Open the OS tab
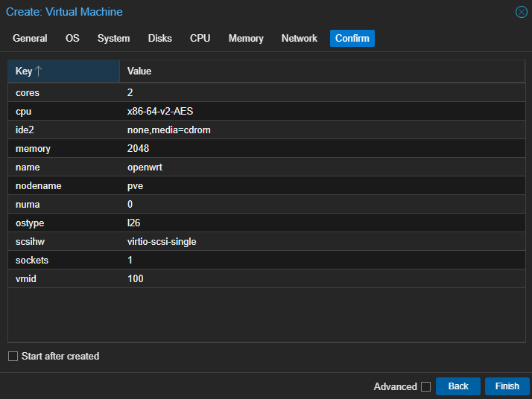 72,38
